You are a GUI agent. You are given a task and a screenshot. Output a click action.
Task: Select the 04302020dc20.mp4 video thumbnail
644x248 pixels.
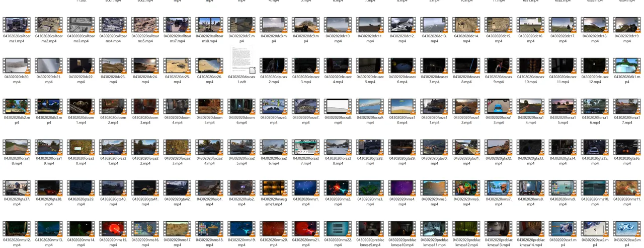[x=17, y=66]
